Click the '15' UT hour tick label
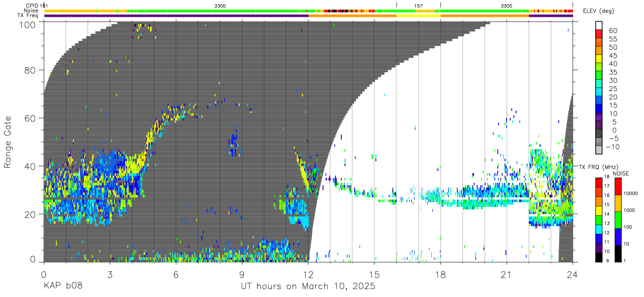This screenshot has height=297, width=644. [374, 274]
